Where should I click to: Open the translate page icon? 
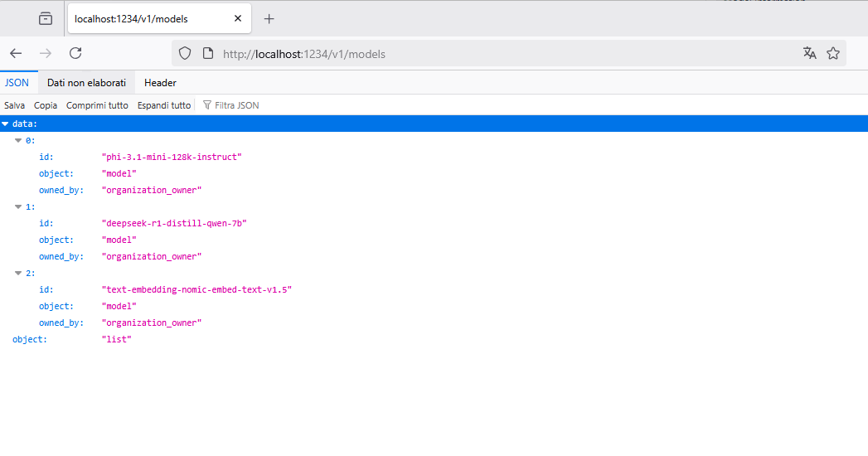click(809, 53)
